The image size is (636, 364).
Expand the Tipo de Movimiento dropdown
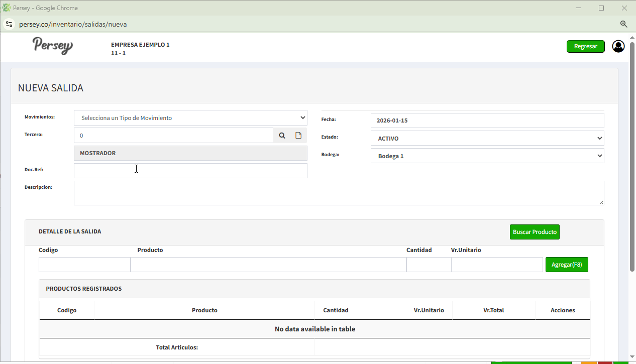click(x=190, y=118)
